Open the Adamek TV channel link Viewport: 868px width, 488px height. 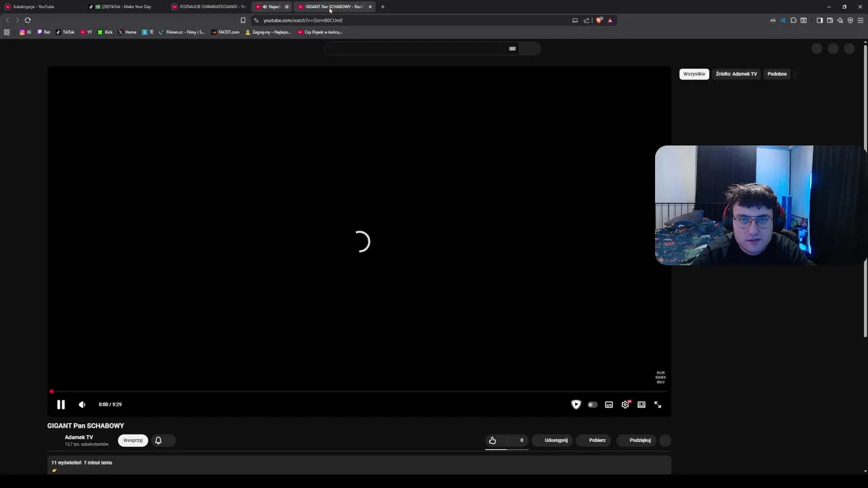click(x=79, y=437)
